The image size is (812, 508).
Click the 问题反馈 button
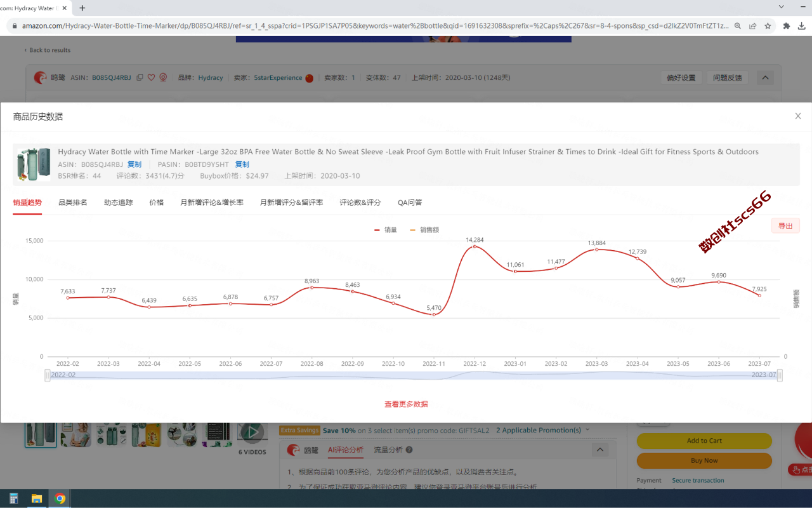click(x=727, y=78)
